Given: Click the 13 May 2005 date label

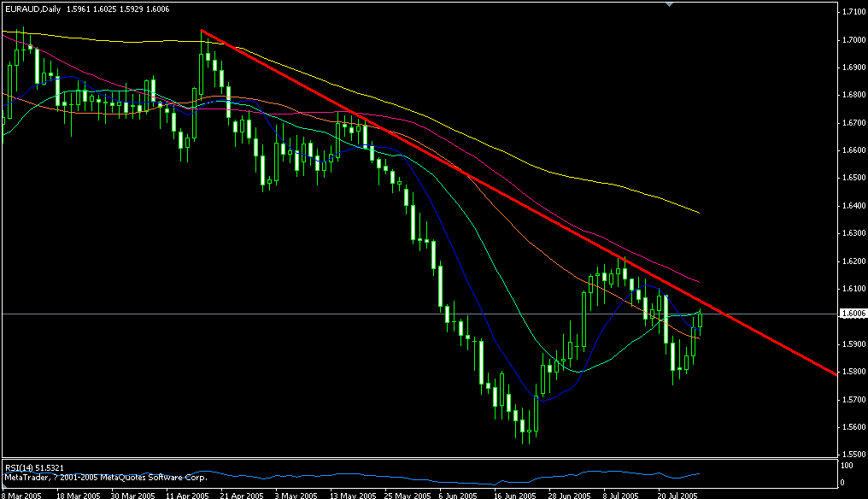Looking at the screenshot, I should pyautogui.click(x=353, y=495).
